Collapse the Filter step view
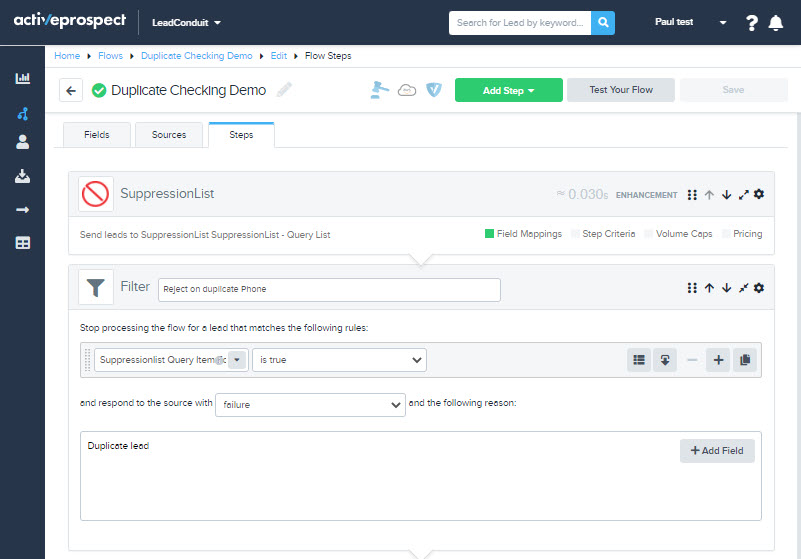 (743, 288)
